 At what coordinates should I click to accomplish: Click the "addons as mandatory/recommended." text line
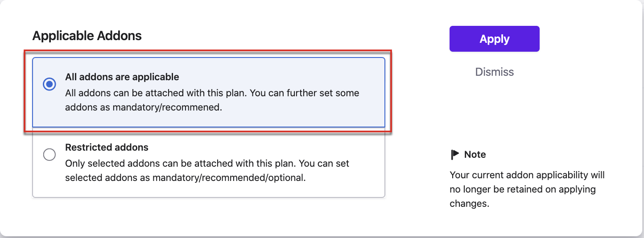(143, 107)
